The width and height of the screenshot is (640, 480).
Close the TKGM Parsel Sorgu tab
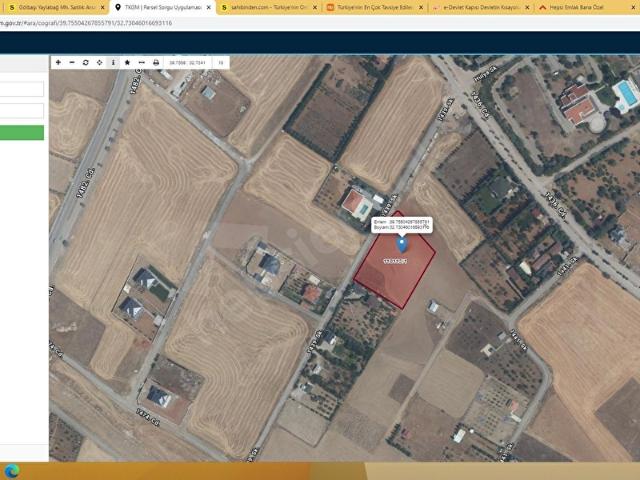(x=209, y=7)
